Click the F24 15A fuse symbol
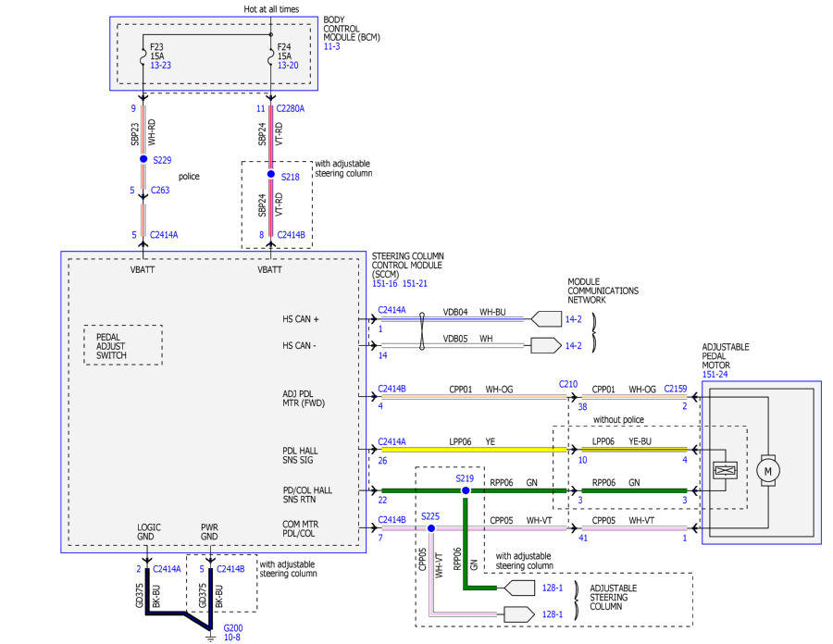 pyautogui.click(x=271, y=56)
